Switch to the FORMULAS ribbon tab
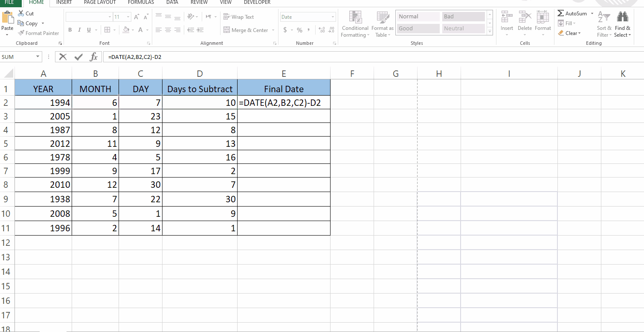Viewport: 644px width, 332px height. pyautogui.click(x=141, y=3)
